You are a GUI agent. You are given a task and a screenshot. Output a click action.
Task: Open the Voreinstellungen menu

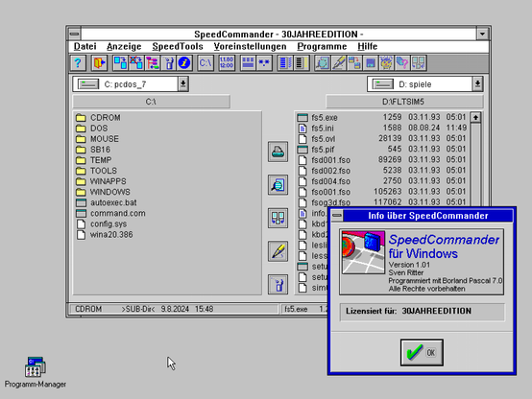point(250,46)
